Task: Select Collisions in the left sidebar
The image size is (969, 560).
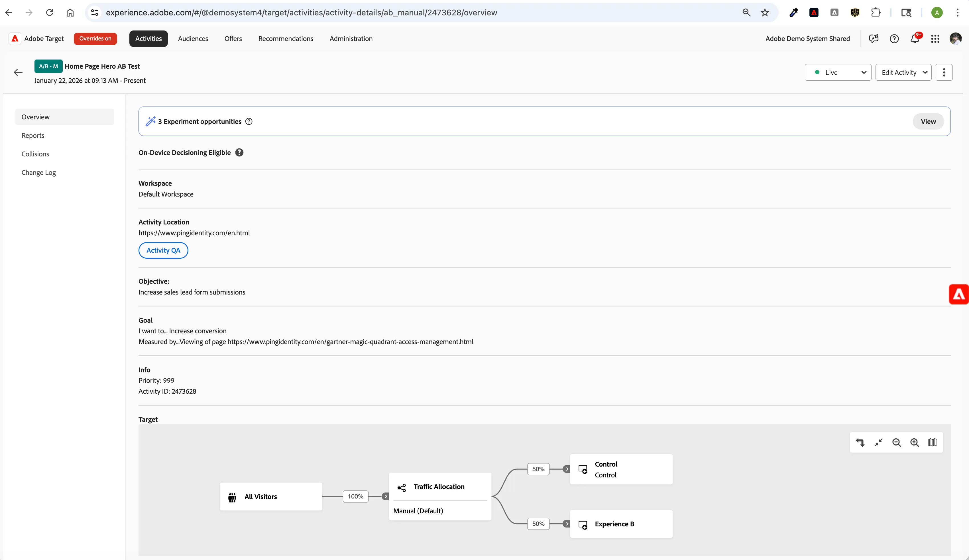Action: point(65,154)
